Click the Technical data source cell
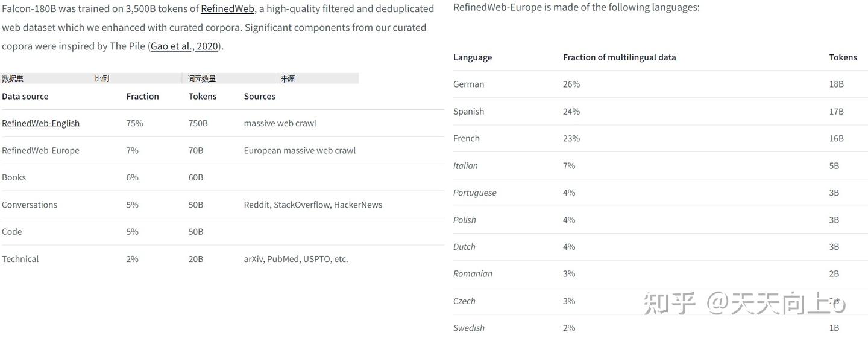This screenshot has width=868, height=338. pos(20,259)
